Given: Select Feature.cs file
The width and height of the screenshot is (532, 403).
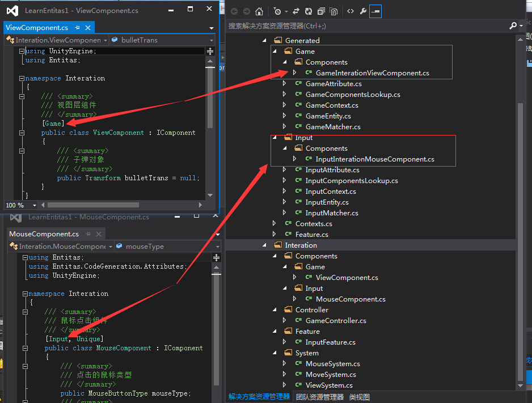Looking at the screenshot, I should click(x=311, y=235).
